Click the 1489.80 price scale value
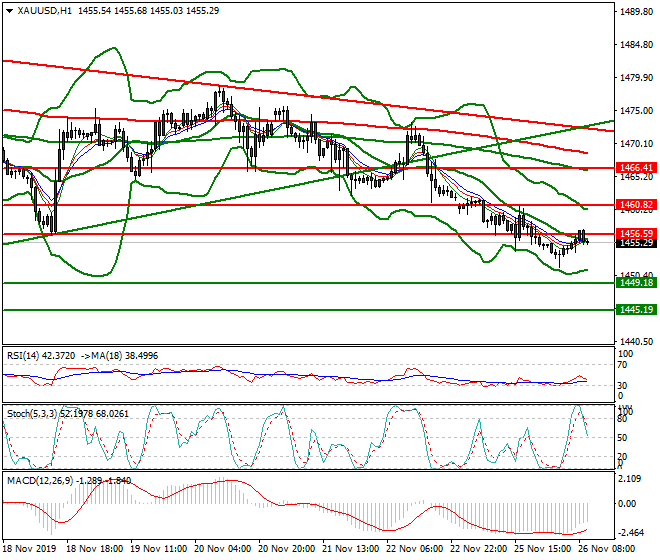660x560 pixels. pyautogui.click(x=636, y=12)
